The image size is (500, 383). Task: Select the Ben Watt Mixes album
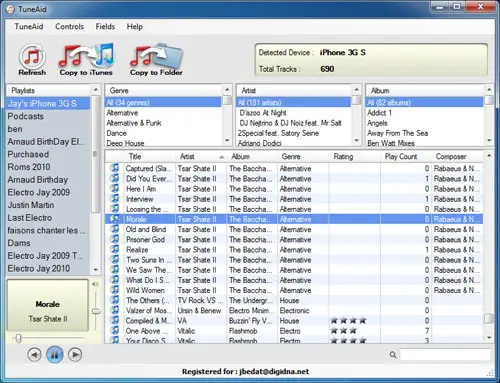tap(425, 143)
